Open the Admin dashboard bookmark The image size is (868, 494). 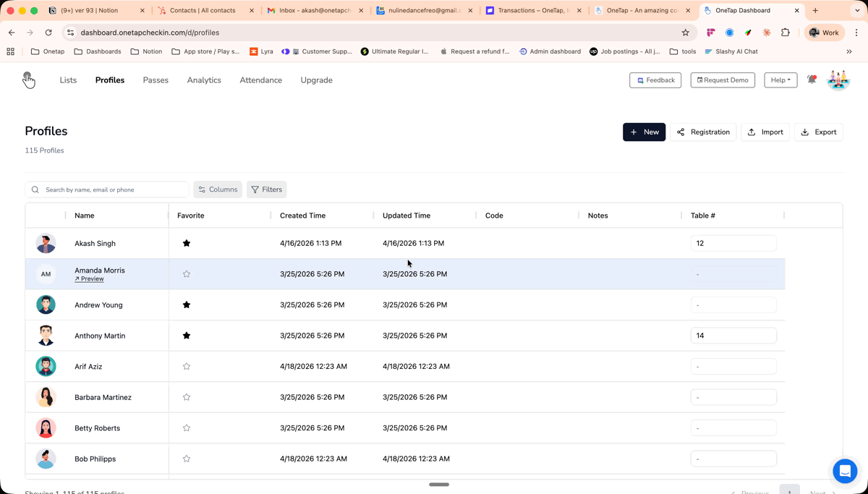point(550,51)
